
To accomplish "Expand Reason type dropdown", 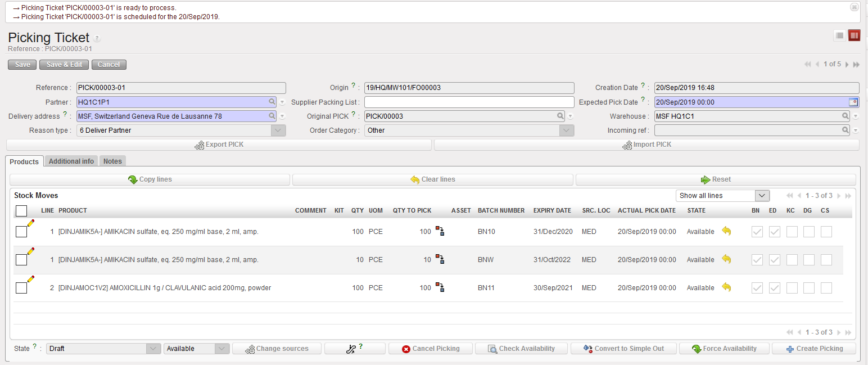I will pyautogui.click(x=278, y=130).
